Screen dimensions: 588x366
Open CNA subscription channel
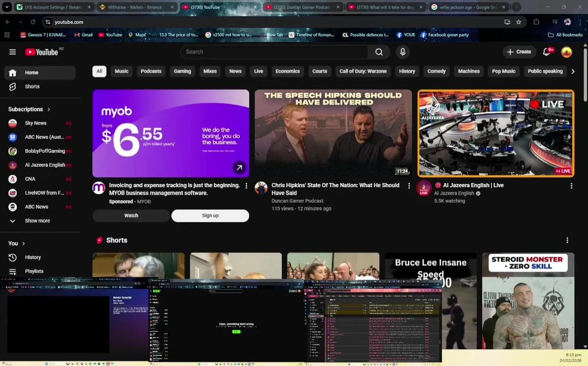coord(40,179)
